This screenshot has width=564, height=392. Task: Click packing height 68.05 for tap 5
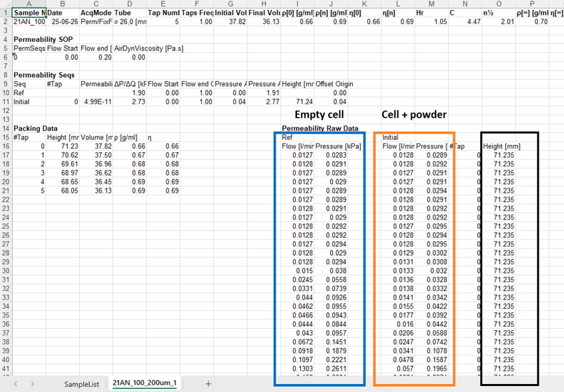pos(62,191)
